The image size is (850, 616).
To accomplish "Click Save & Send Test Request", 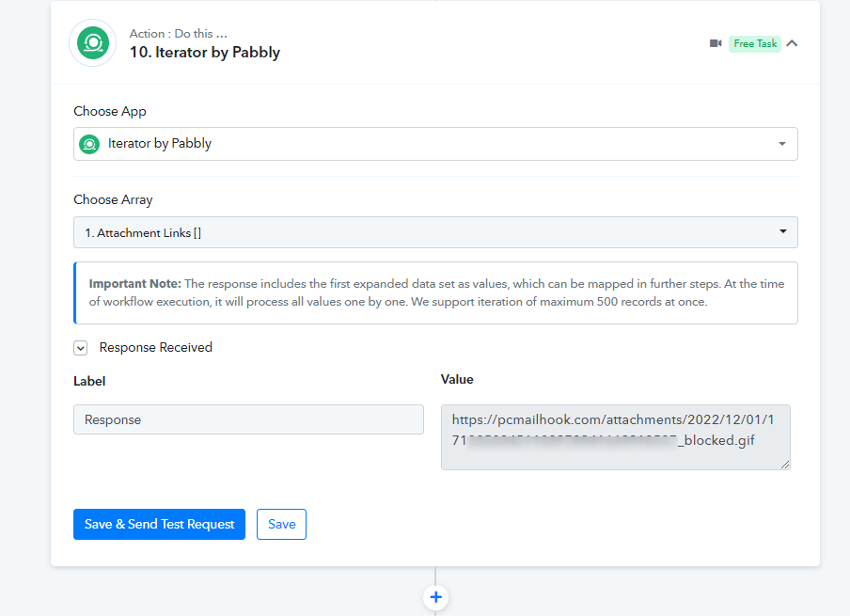I will (x=160, y=525).
